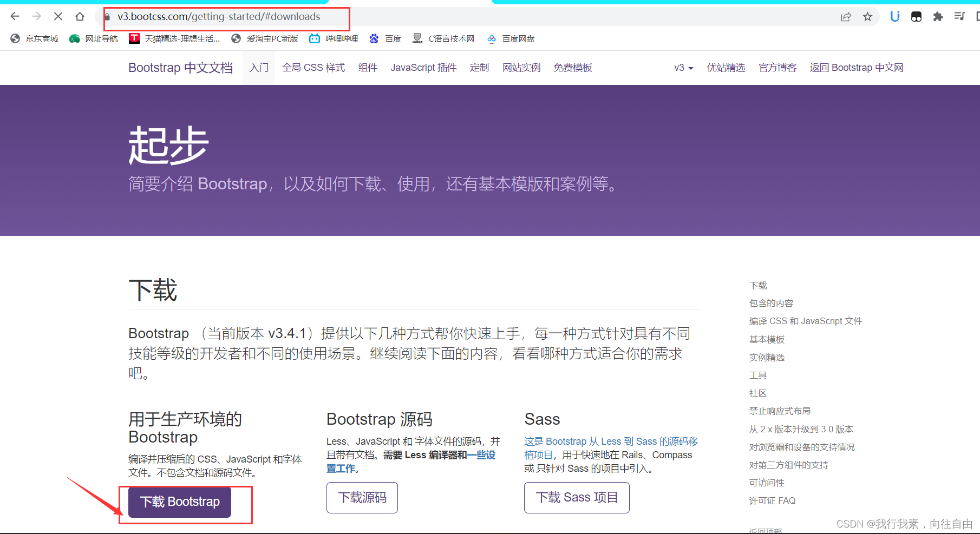This screenshot has width=980, height=534.
Task: Click the home icon
Action: (80, 16)
